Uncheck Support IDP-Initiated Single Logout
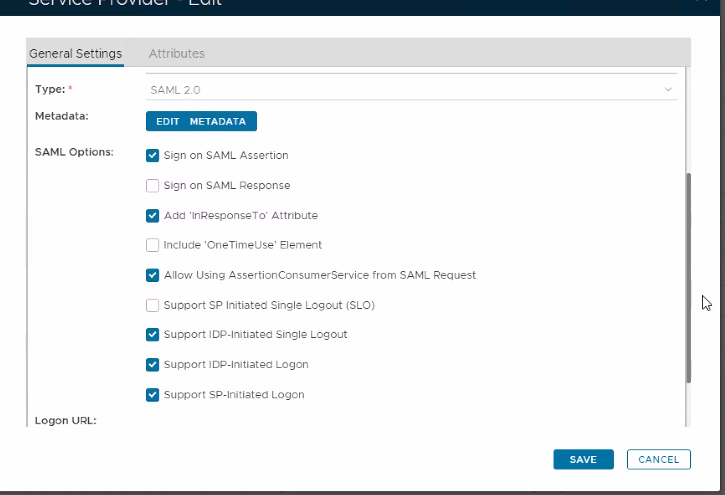 click(x=153, y=335)
